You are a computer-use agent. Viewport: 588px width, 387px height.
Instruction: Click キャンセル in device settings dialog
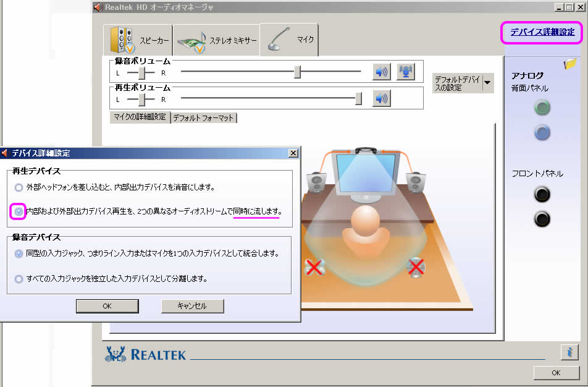point(192,306)
